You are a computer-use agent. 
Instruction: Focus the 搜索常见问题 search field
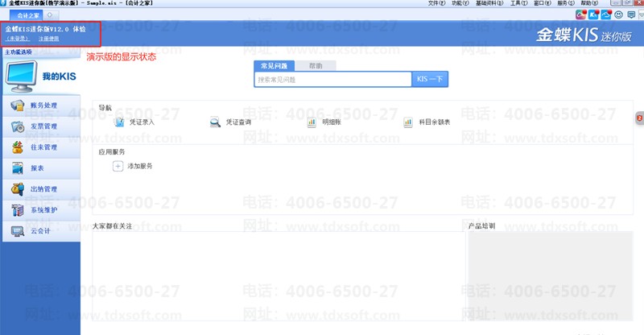point(332,80)
